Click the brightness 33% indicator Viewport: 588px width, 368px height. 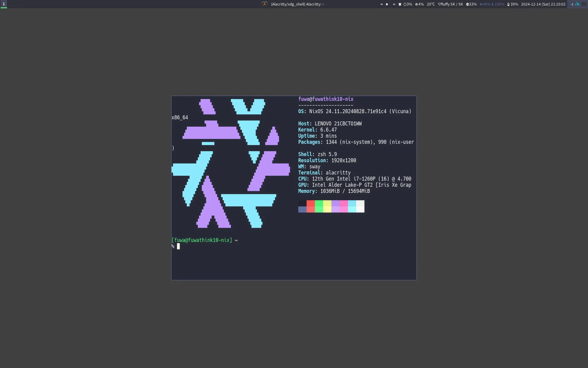(471, 4)
